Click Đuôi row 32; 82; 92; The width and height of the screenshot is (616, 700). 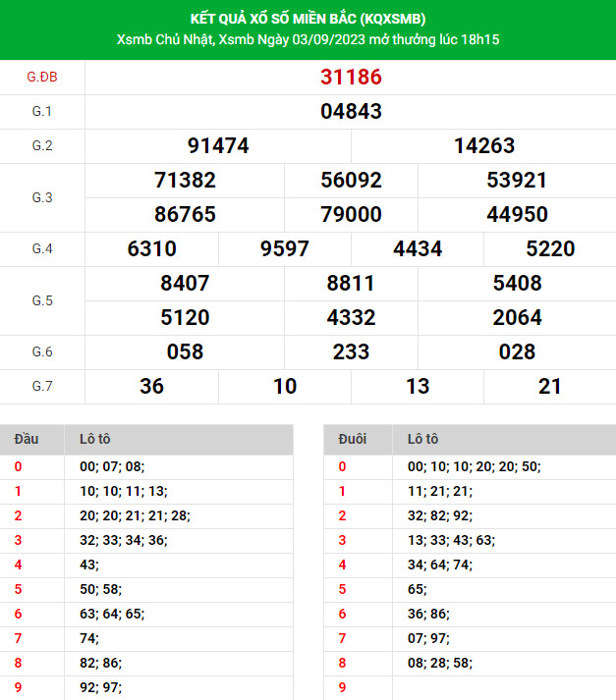tap(470, 516)
